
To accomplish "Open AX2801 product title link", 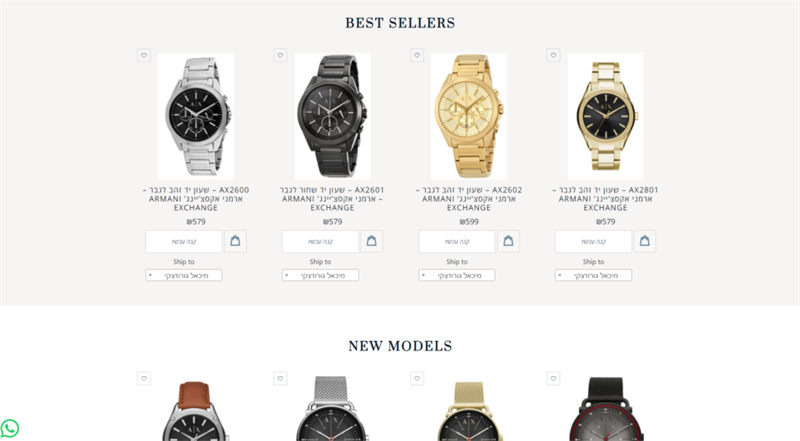I will [605, 199].
